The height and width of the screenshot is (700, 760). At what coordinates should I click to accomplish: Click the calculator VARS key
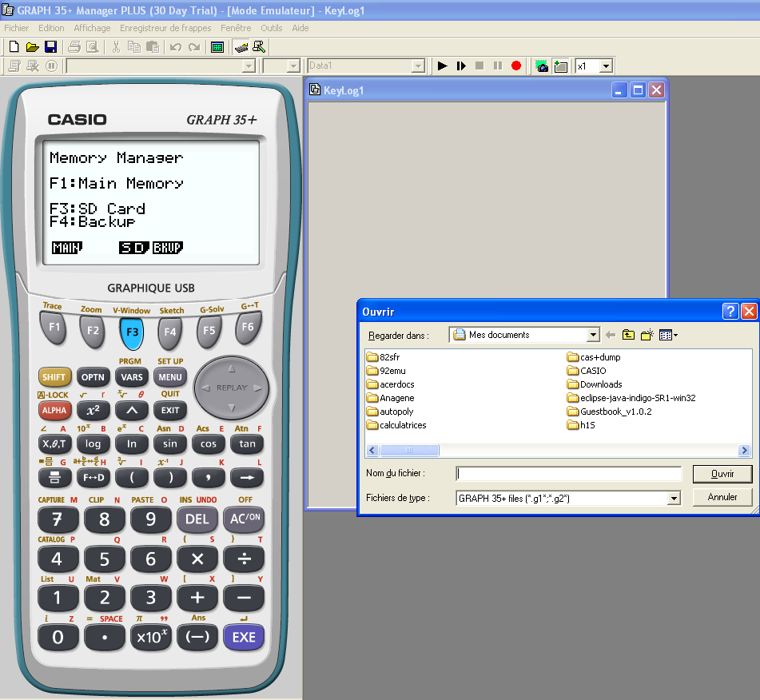click(x=132, y=377)
